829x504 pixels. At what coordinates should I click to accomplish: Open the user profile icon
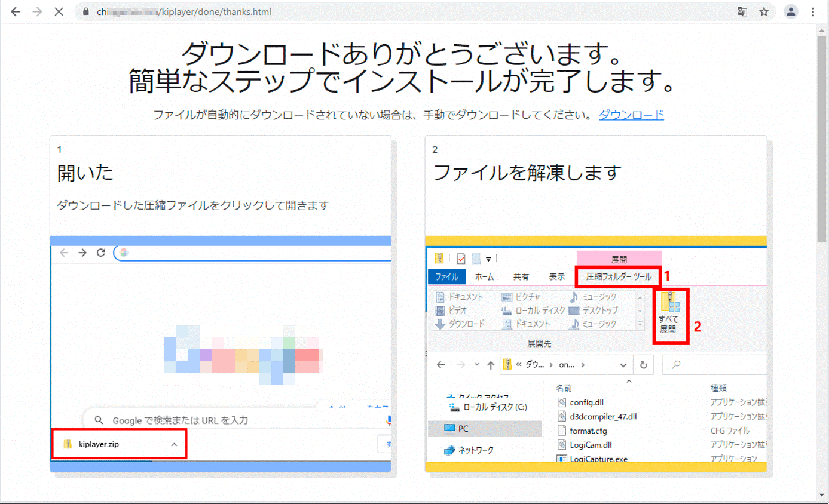tap(791, 12)
